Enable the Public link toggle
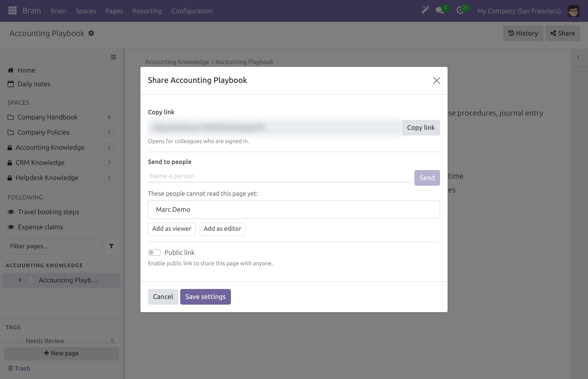 pyautogui.click(x=154, y=253)
